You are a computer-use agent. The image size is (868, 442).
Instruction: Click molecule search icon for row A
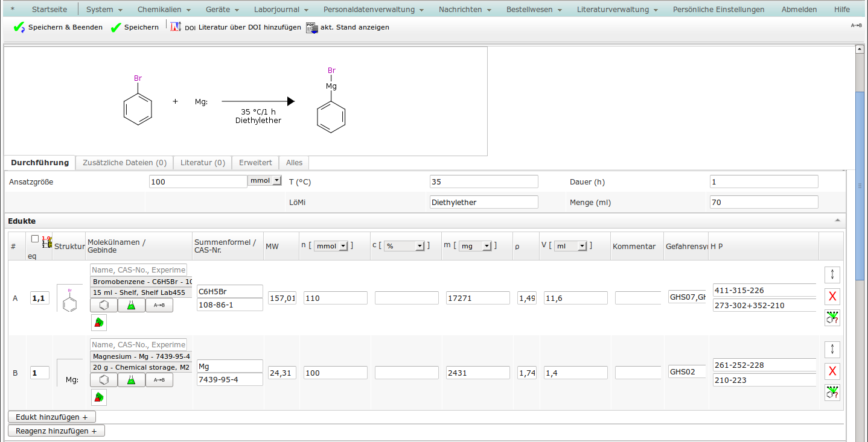(832, 318)
